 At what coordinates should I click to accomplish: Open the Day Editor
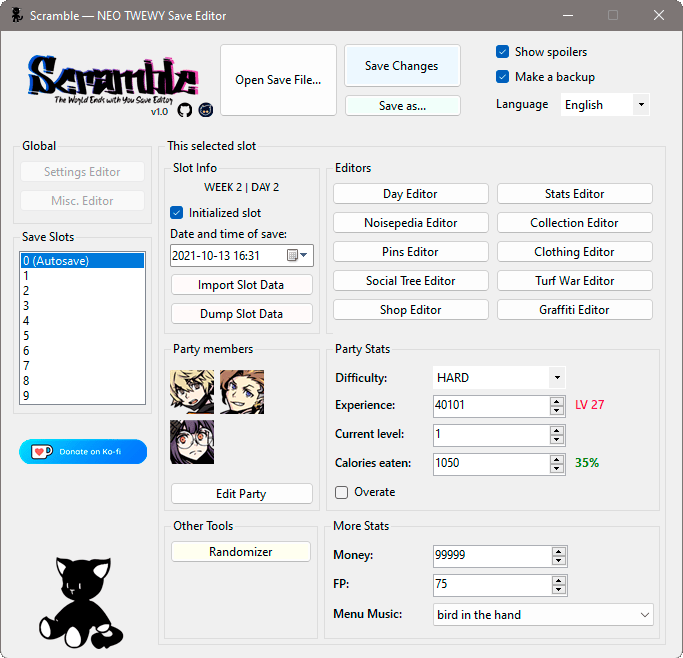tap(410, 193)
